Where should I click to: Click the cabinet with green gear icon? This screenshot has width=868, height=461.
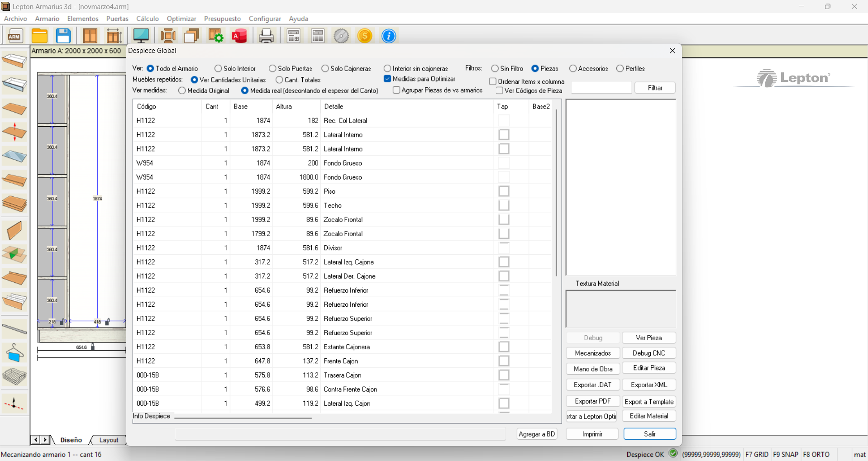point(215,36)
